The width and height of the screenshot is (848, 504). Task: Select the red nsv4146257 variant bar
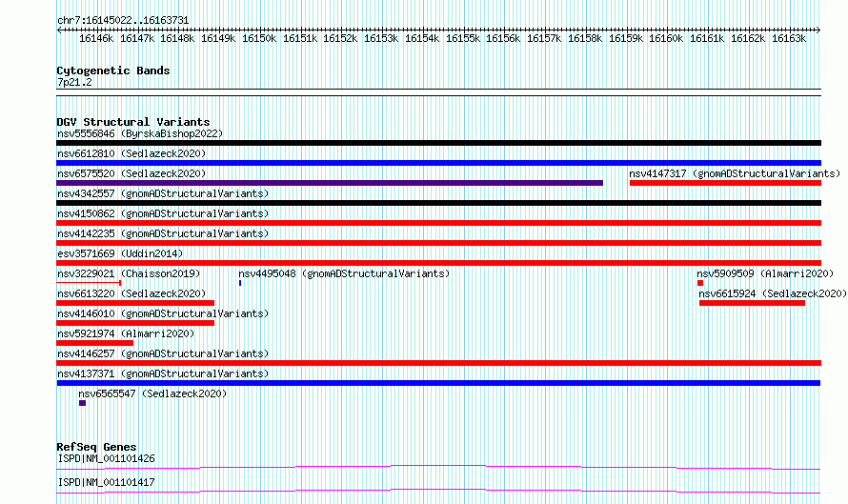(x=438, y=363)
